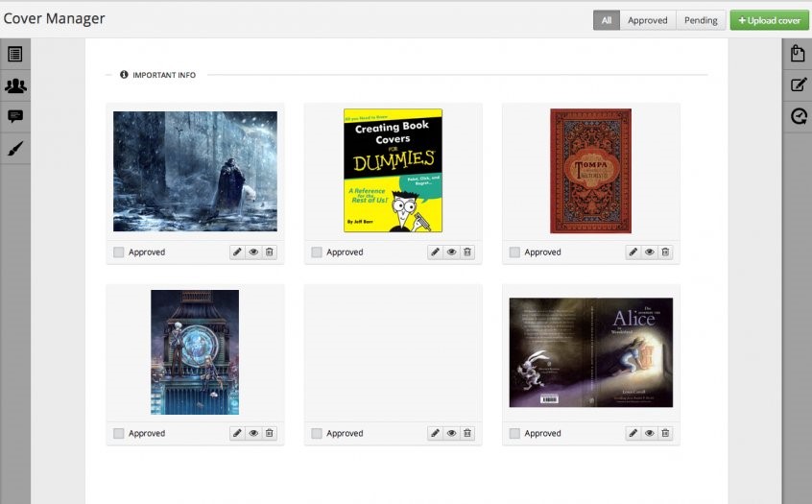Image resolution: width=812 pixels, height=504 pixels.
Task: Click the IMPORTANT INFO heading text
Action: (164, 75)
